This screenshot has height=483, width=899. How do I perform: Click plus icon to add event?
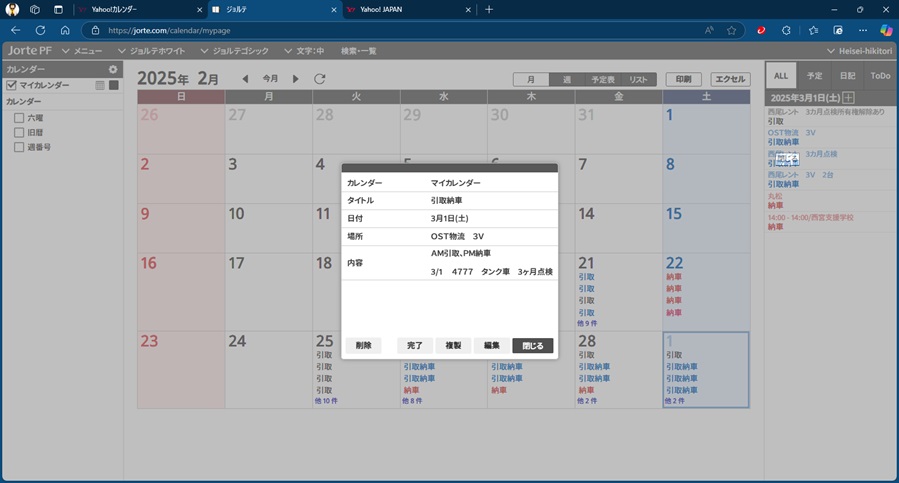point(848,98)
